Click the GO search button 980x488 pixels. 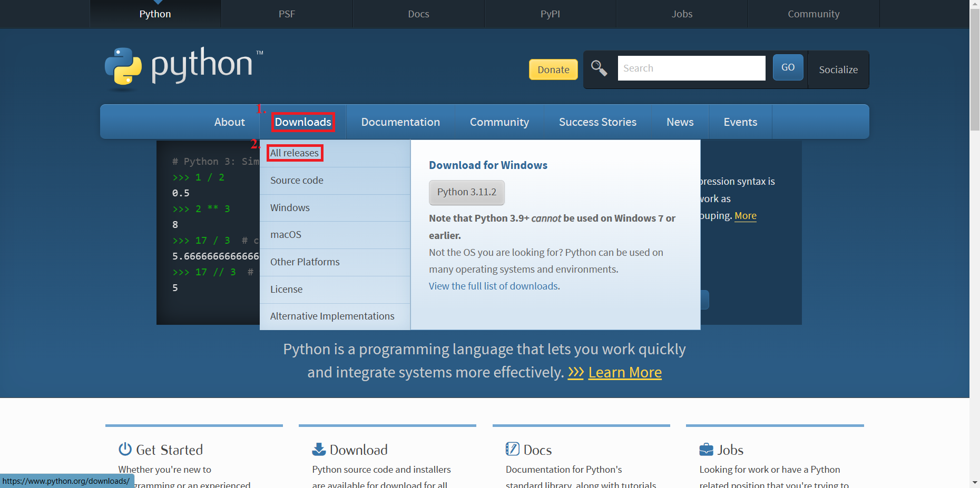click(x=788, y=67)
